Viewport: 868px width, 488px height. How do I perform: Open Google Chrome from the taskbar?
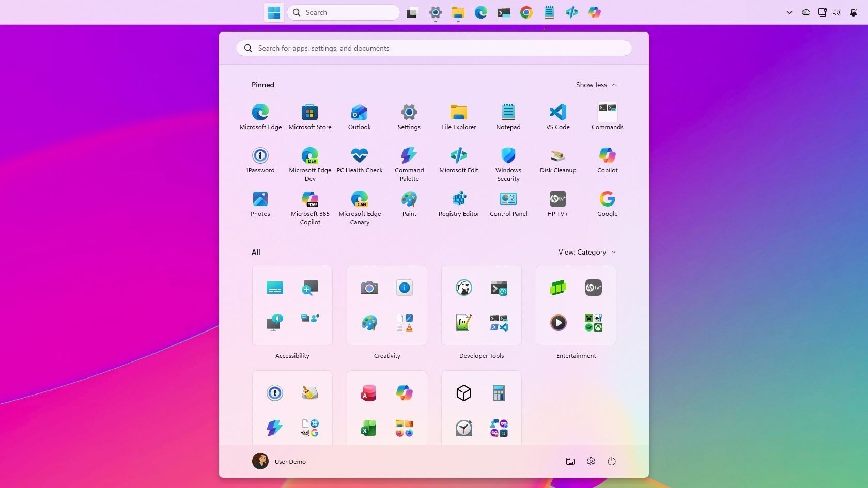(x=526, y=12)
